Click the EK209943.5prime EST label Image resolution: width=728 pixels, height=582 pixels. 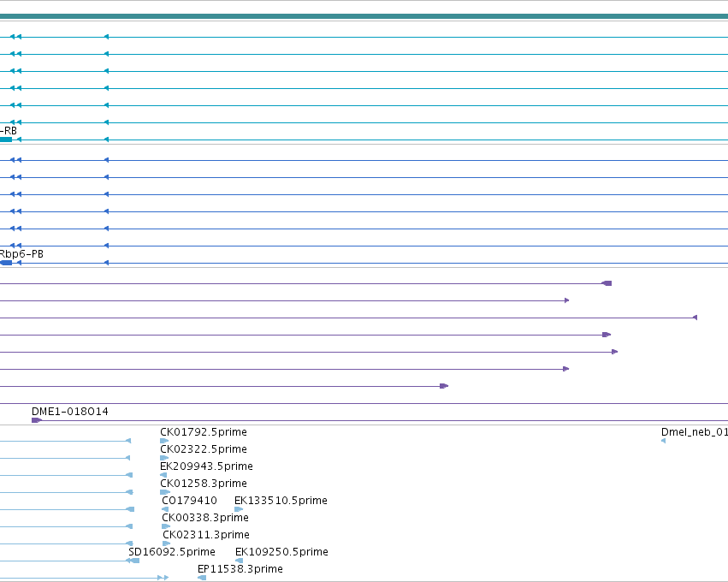click(206, 466)
